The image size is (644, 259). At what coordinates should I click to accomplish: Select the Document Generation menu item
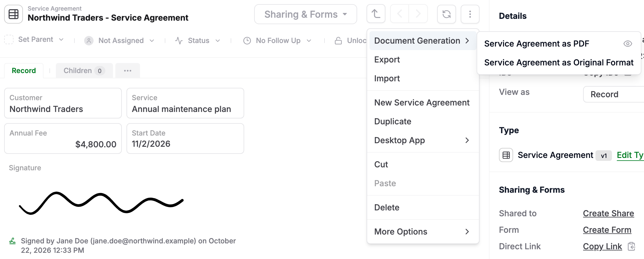click(423, 41)
